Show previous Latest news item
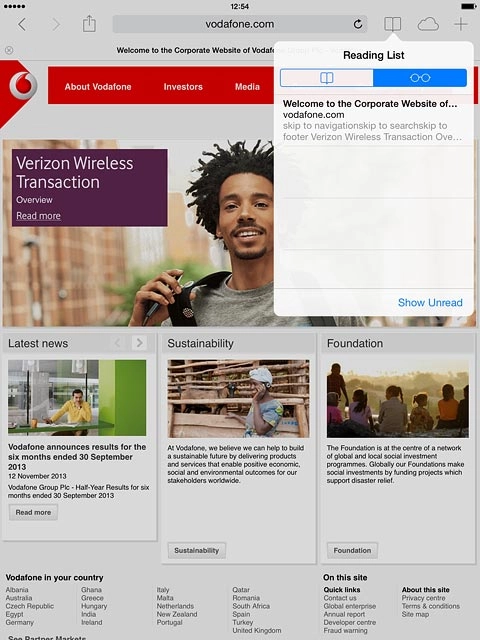 (x=117, y=343)
